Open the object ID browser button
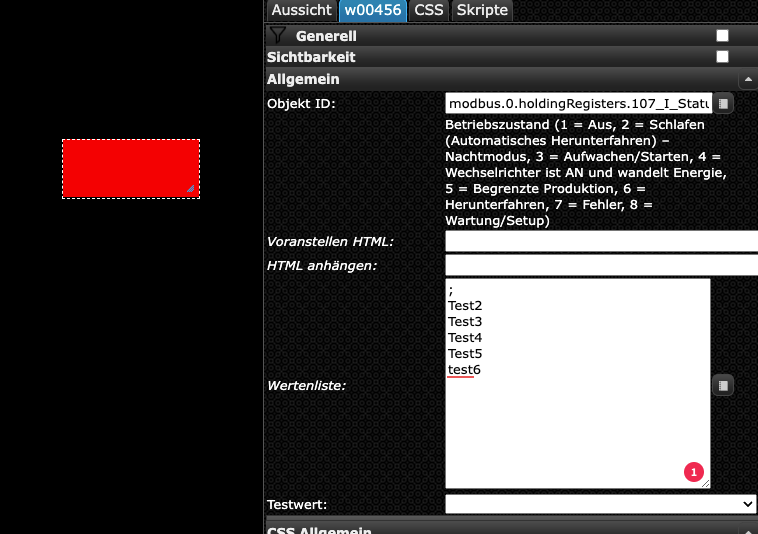This screenshot has height=534, width=758. pos(723,103)
